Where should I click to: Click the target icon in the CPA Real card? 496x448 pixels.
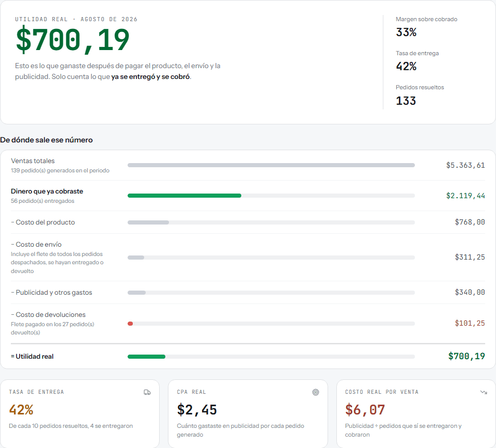coord(315,392)
